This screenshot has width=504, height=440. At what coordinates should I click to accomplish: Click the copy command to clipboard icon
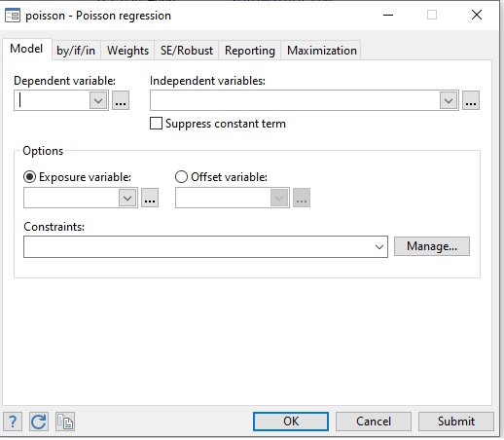tap(65, 422)
